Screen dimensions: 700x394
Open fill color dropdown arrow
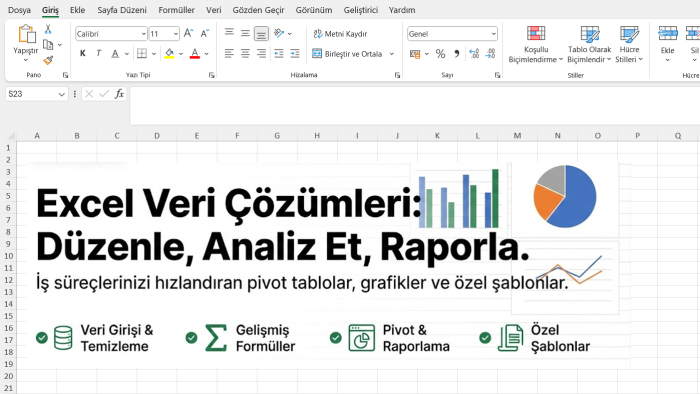click(181, 54)
